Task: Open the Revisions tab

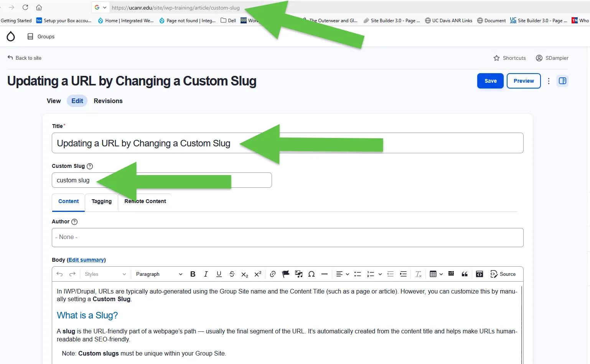Action: click(108, 101)
